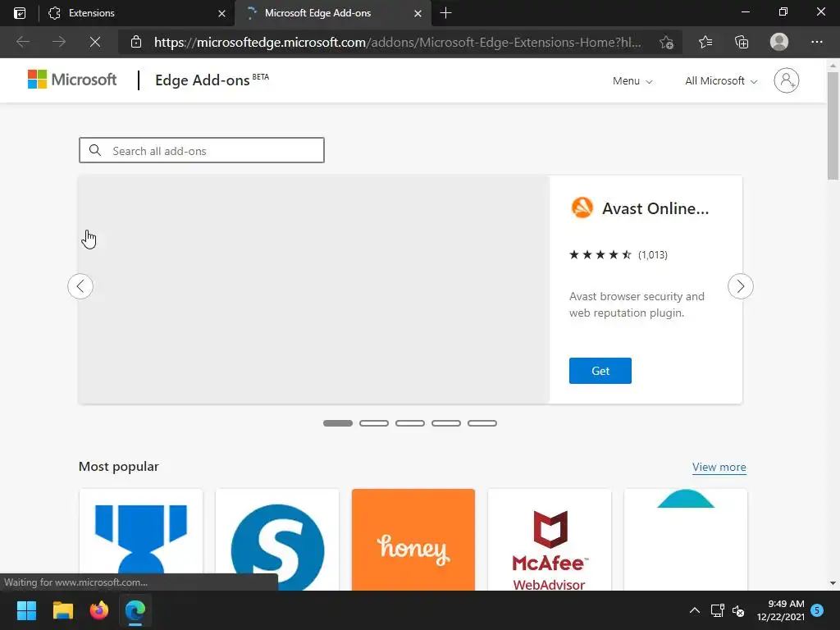The image size is (840, 630).
Task: Expand the Menu dropdown
Action: (x=632, y=81)
